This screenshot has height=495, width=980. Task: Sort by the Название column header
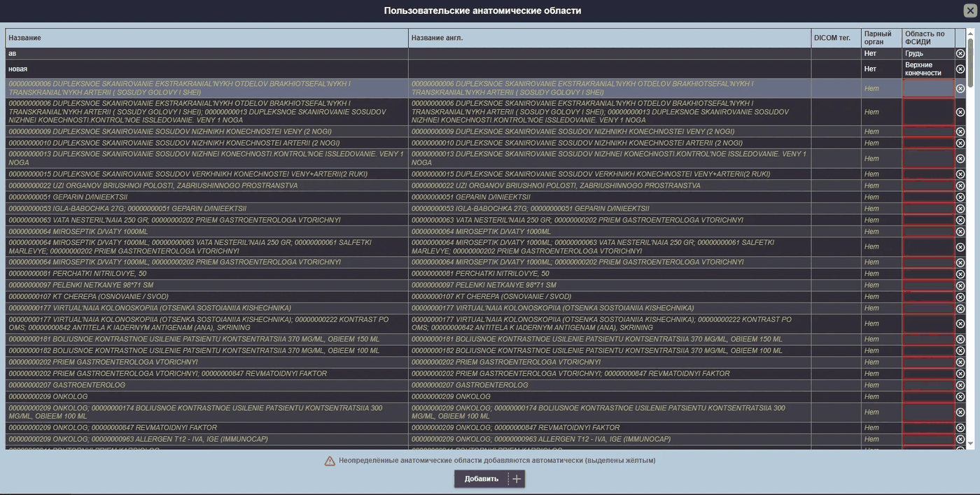(x=206, y=38)
